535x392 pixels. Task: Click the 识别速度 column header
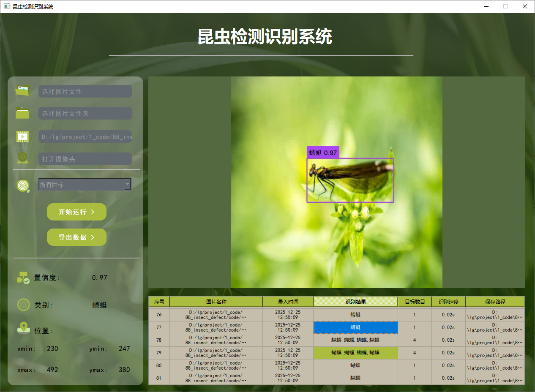coord(448,302)
